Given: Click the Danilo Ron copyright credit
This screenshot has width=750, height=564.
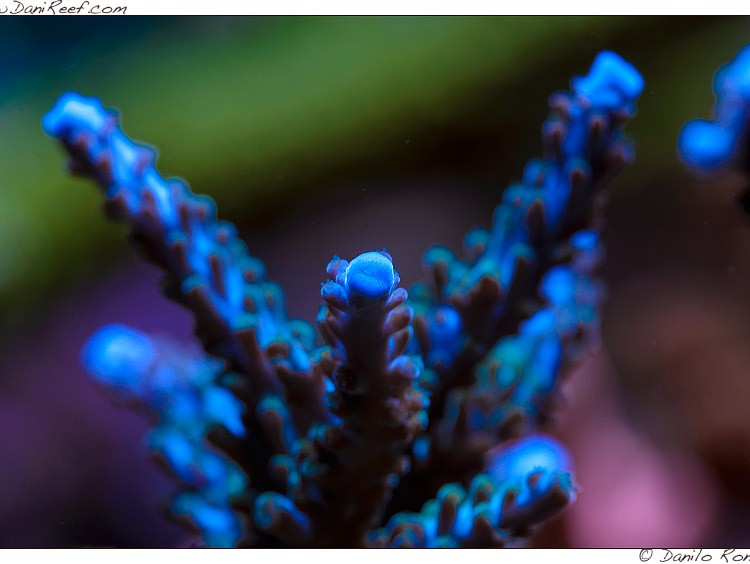Looking at the screenshot, I should coord(700,555).
